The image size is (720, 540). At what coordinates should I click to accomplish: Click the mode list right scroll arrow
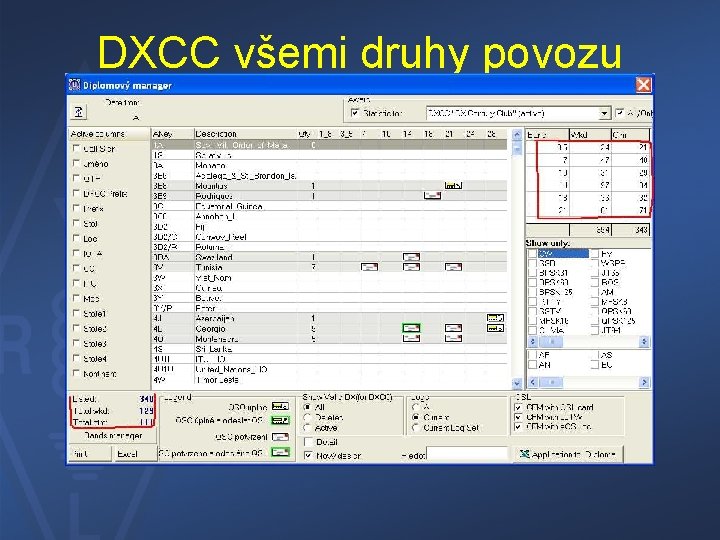[644, 341]
